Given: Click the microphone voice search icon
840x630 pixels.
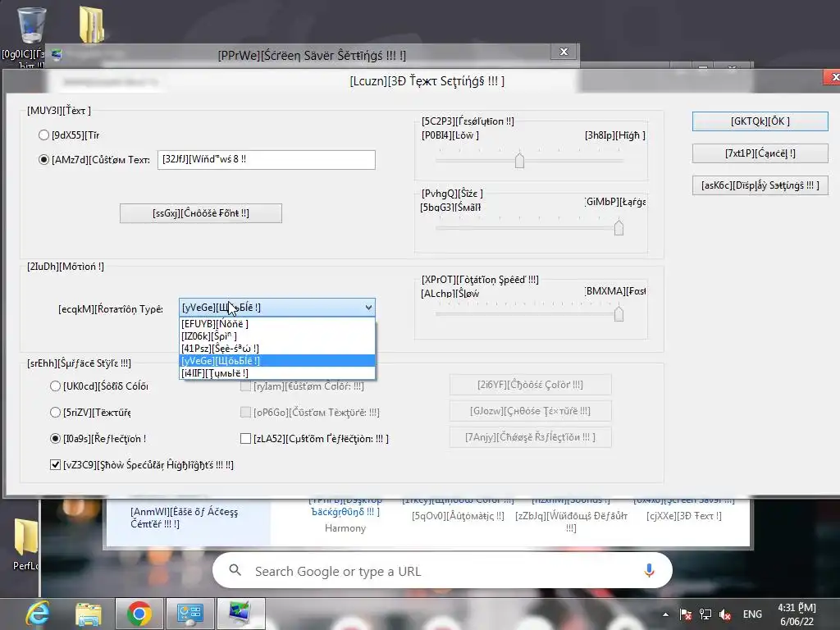Looking at the screenshot, I should point(649,571).
